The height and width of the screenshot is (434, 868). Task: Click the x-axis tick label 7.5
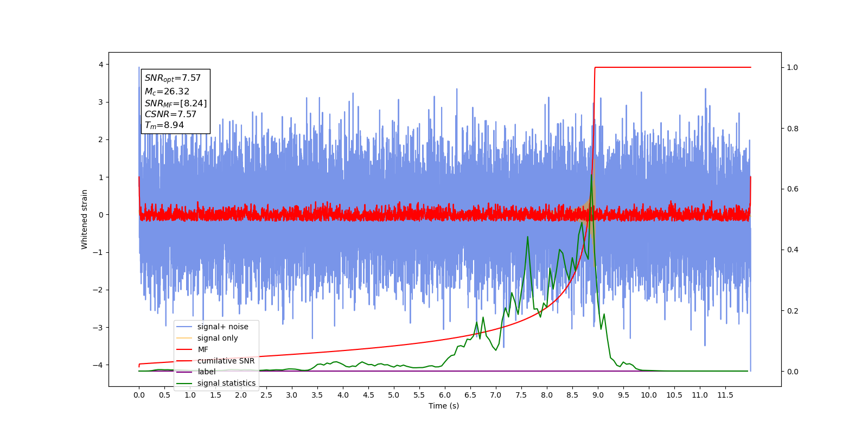coord(521,395)
